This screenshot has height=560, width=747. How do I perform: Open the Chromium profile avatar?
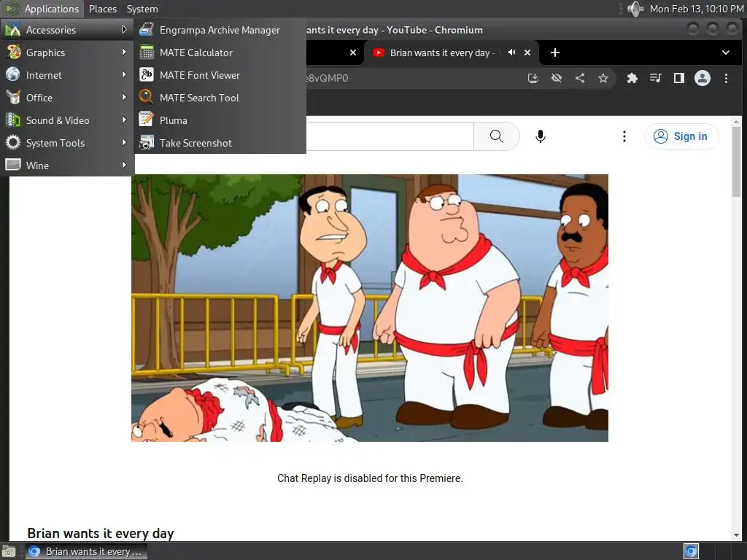click(703, 78)
